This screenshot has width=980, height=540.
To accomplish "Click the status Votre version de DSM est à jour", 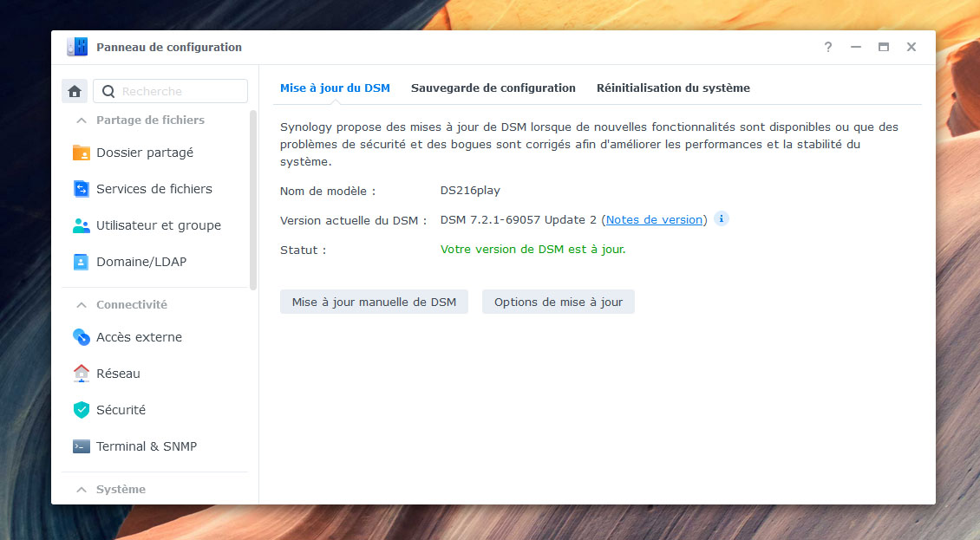I will click(x=533, y=250).
